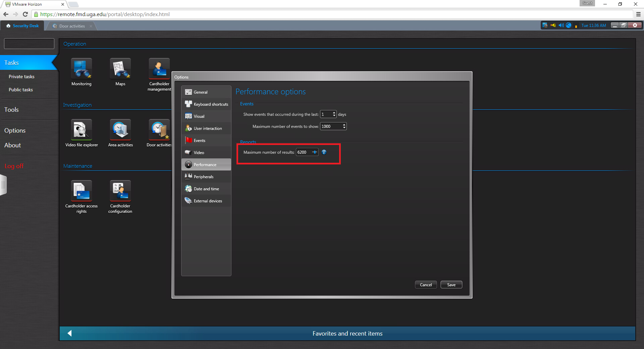Select Public tasks in the sidebar
The image size is (644, 349).
21,90
